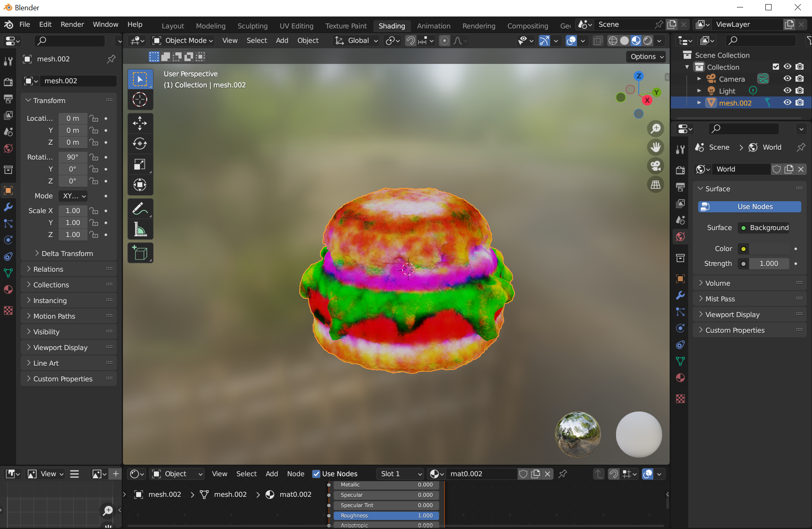
Task: Hide the Light object in the outliner
Action: (787, 91)
